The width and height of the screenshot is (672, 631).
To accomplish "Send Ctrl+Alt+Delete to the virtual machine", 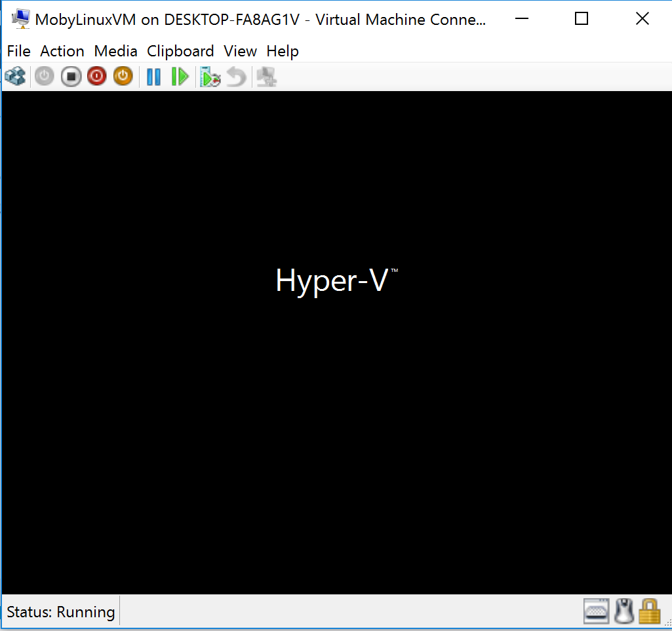I will click(x=16, y=76).
